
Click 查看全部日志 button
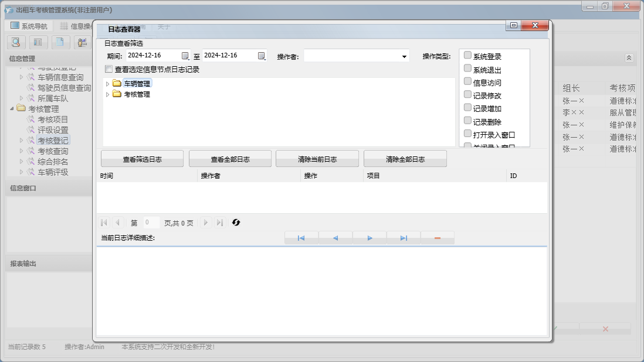coord(230,159)
